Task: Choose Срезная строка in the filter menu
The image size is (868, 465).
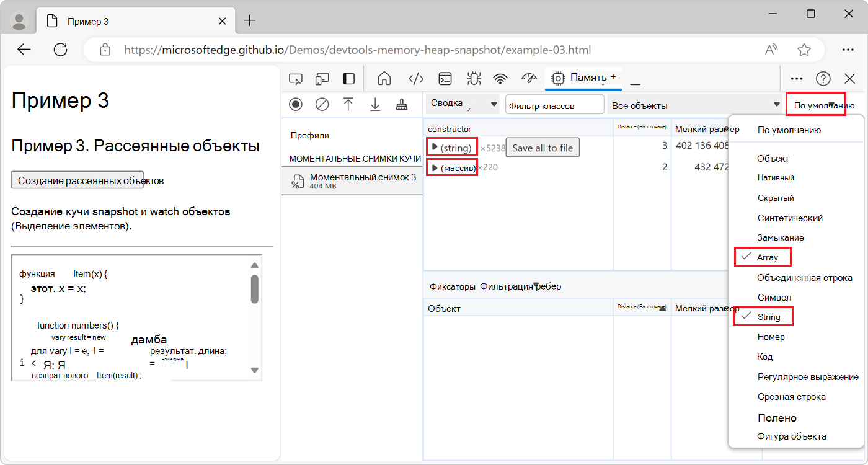Action: (x=791, y=396)
